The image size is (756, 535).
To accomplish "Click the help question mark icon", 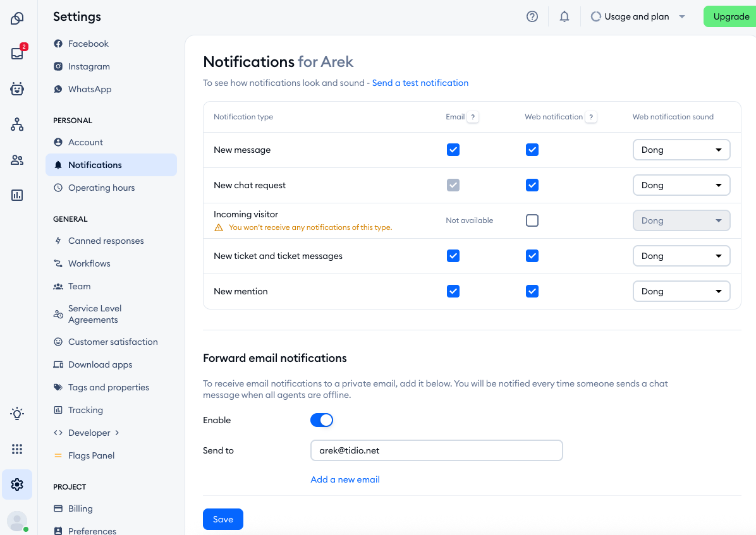I will (532, 17).
